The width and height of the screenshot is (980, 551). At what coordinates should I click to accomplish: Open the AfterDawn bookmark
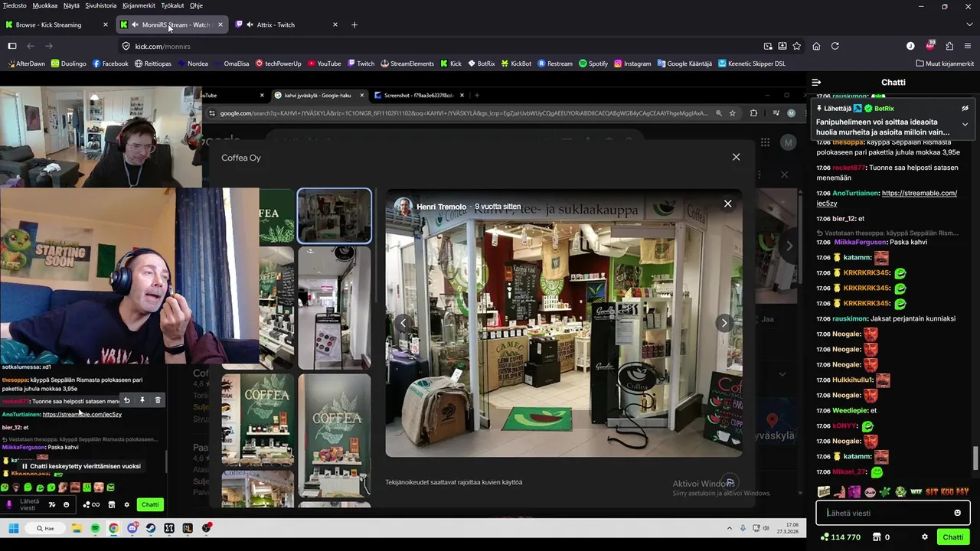tap(26, 64)
